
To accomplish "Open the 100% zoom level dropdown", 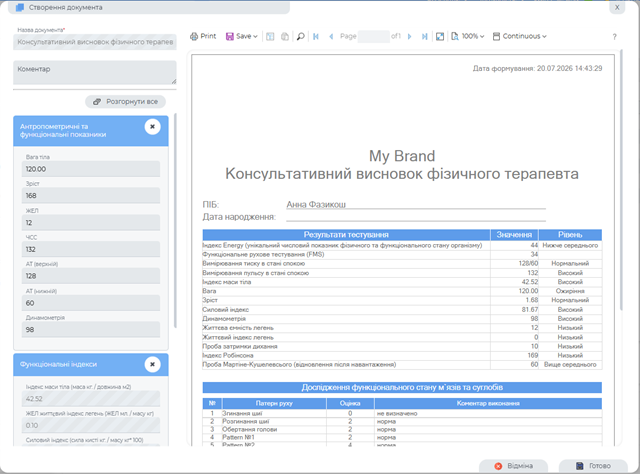I will coord(468,36).
